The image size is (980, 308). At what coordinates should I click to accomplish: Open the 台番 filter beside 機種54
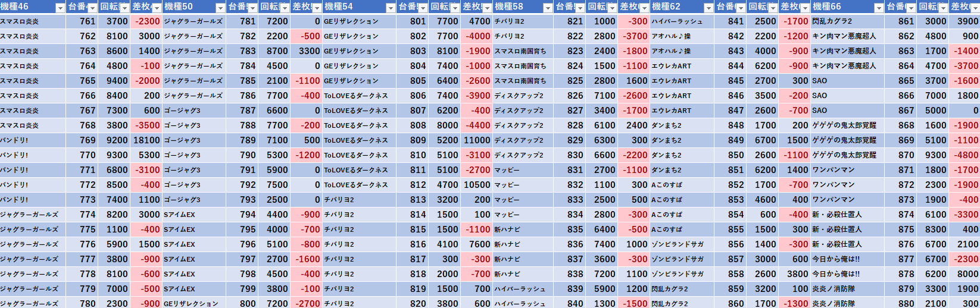coord(423,8)
